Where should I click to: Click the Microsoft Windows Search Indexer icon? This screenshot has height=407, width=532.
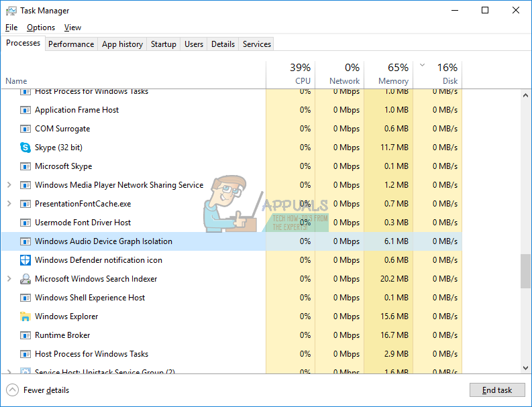click(x=25, y=279)
